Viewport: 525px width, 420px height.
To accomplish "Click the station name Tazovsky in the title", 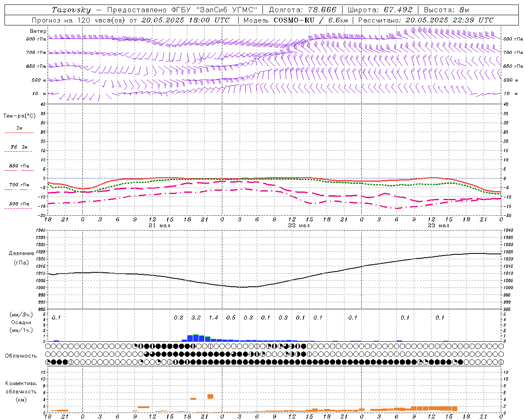I will (x=71, y=10).
